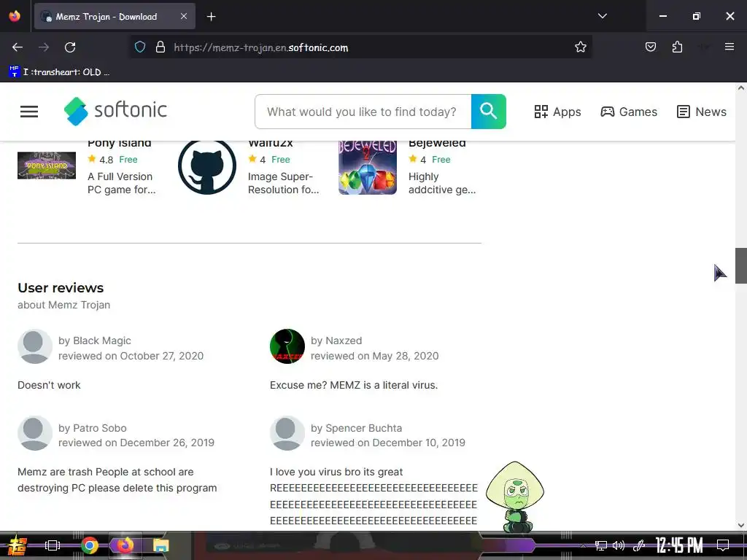Click the User reviews heading
747x560 pixels.
61,287
